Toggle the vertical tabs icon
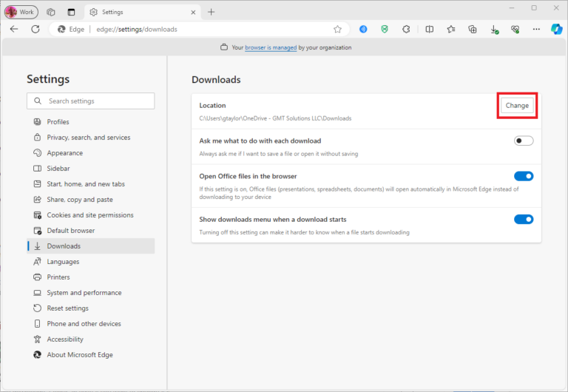Viewport: 568px width, 392px height. click(x=71, y=12)
